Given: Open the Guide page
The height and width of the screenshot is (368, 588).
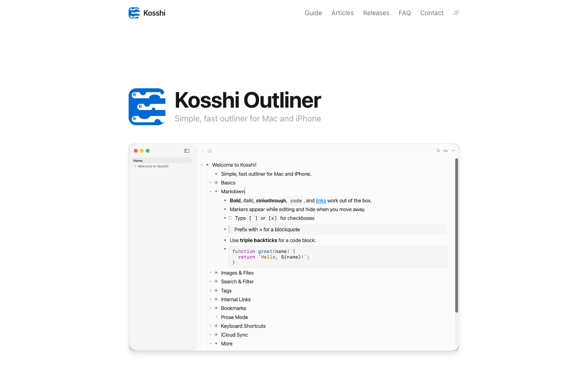Looking at the screenshot, I should pyautogui.click(x=313, y=13).
